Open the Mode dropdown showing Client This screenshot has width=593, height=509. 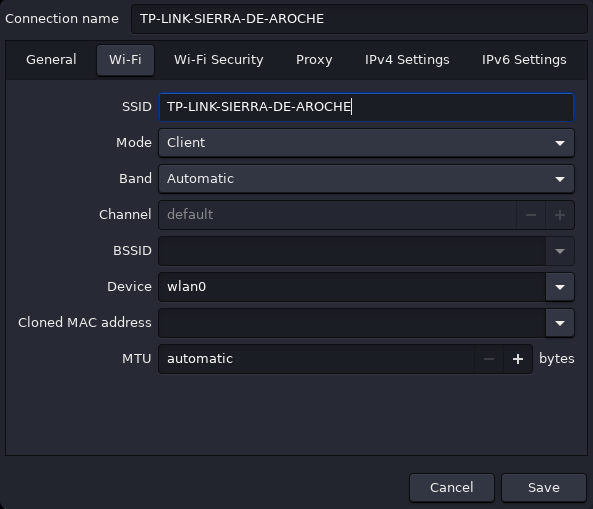coord(366,143)
